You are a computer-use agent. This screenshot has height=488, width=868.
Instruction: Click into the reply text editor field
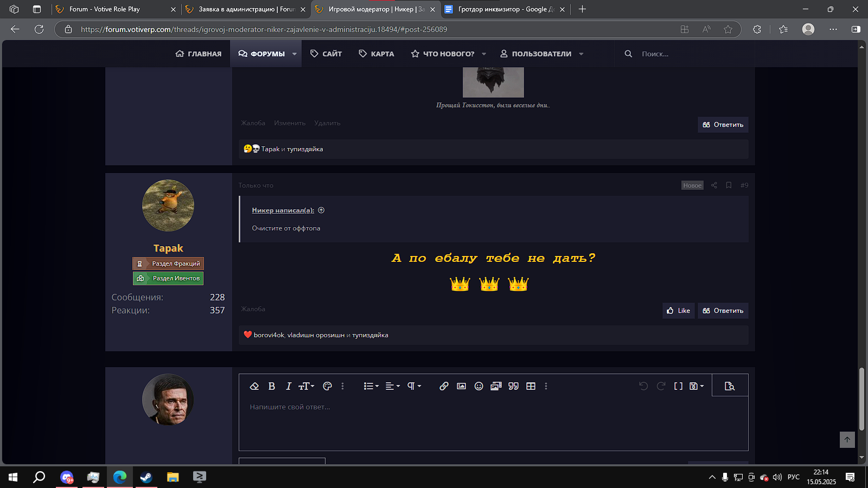[x=493, y=423]
